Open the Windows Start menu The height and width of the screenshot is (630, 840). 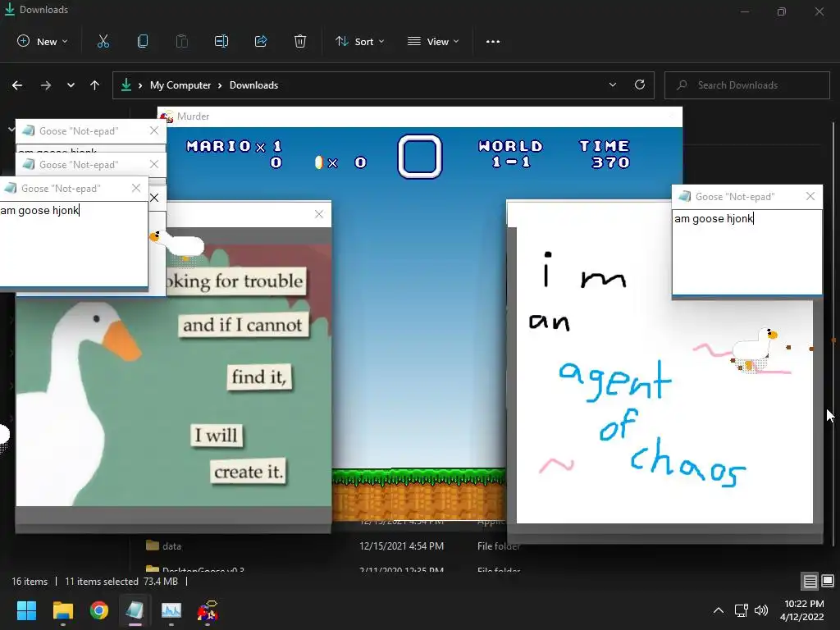click(x=26, y=610)
